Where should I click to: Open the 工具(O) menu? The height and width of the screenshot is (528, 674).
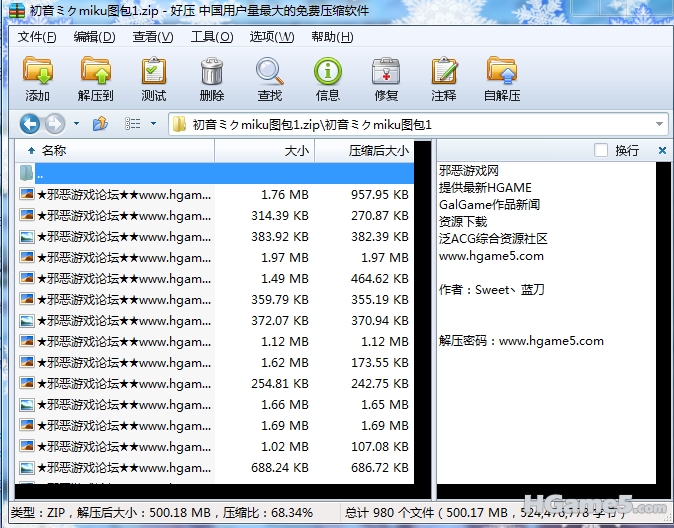(x=212, y=37)
